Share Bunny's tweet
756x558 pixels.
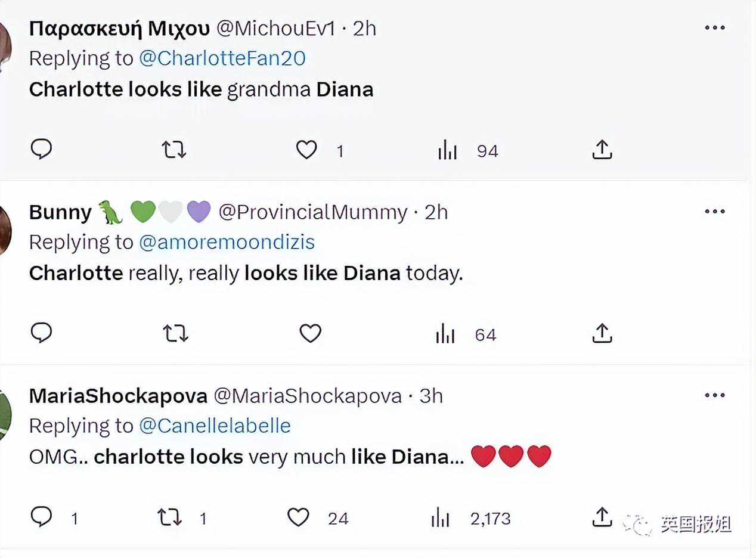click(602, 333)
